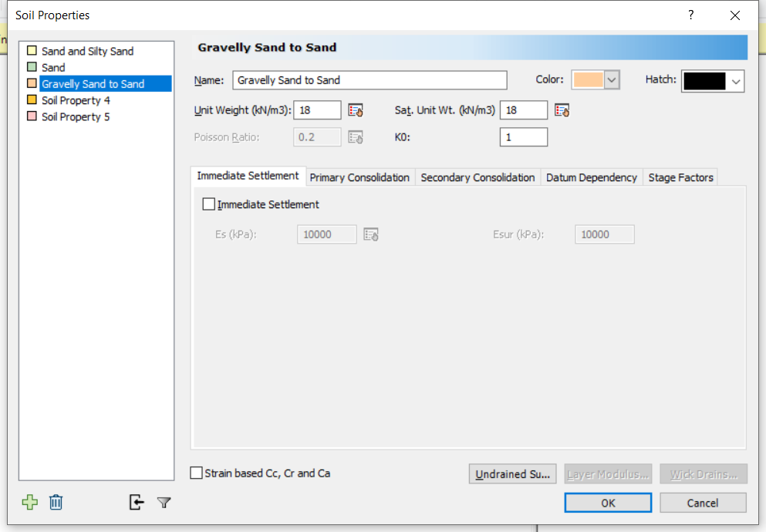Enable the Immediate Settlement checkbox

pyautogui.click(x=208, y=204)
